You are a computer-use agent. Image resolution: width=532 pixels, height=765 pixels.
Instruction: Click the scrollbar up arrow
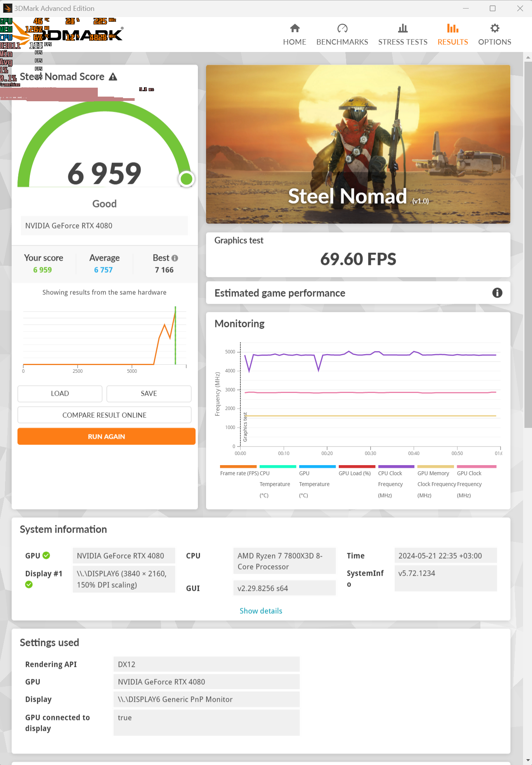click(528, 57)
